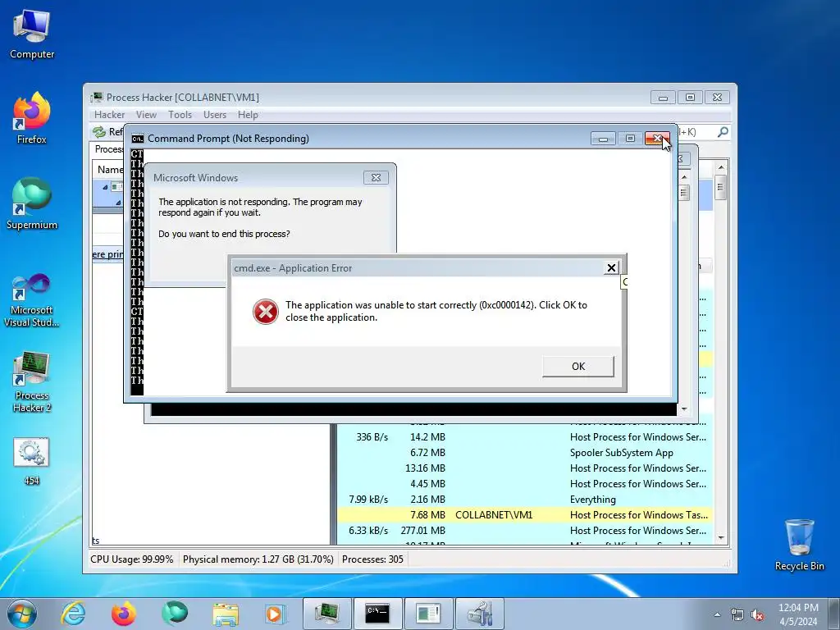Launch Firefox from the taskbar
Viewport: 840px width, 630px height.
tap(124, 614)
